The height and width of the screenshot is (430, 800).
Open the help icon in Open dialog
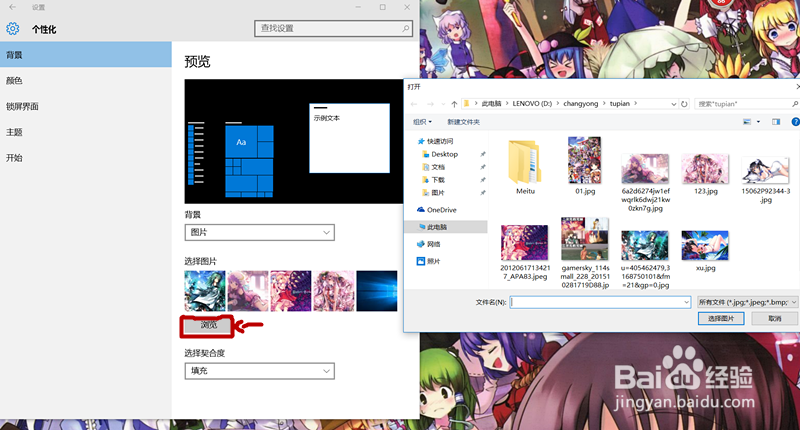coord(795,122)
